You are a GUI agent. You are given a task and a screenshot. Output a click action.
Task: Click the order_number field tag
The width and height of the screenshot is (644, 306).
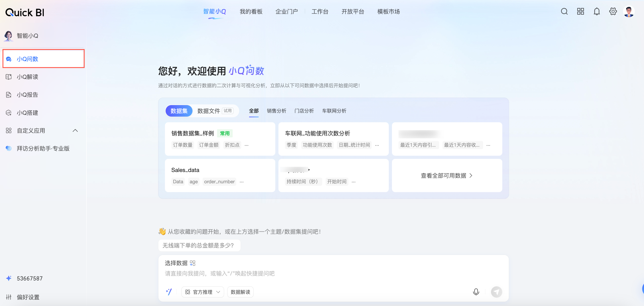pyautogui.click(x=219, y=182)
